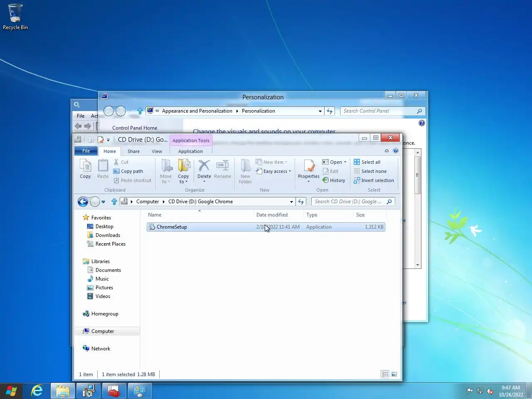The width and height of the screenshot is (532, 399).
Task: Click the Copy icon in Clipboard group
Action: click(x=85, y=166)
